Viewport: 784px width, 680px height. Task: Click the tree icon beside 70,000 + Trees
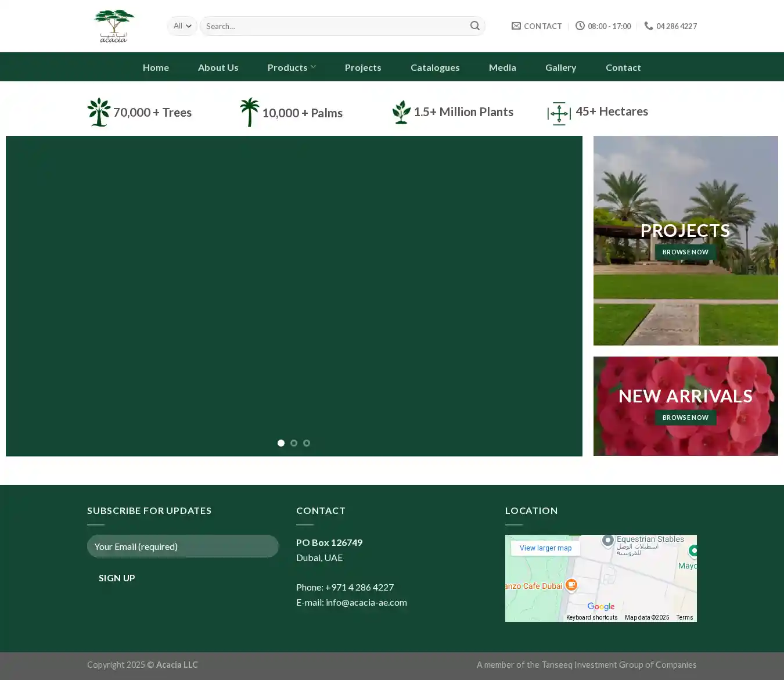(99, 112)
